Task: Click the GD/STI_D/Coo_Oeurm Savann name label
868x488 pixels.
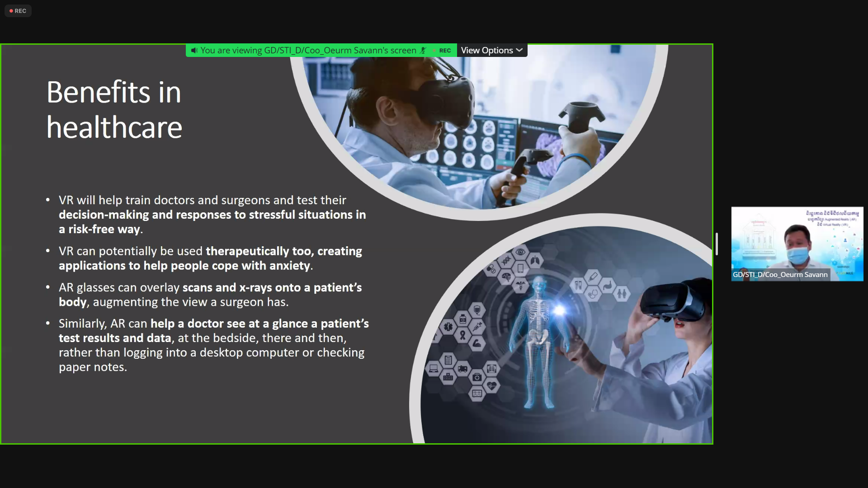Action: point(780,275)
